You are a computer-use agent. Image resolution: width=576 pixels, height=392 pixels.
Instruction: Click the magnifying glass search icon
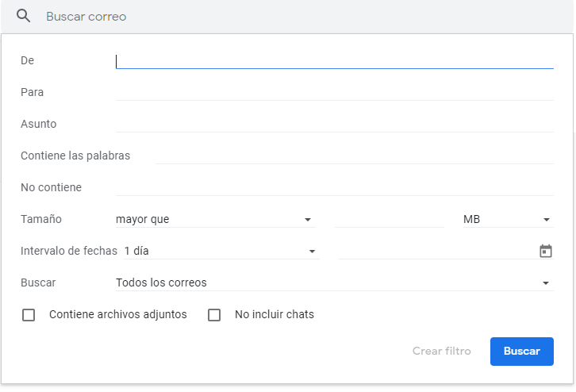coord(24,16)
